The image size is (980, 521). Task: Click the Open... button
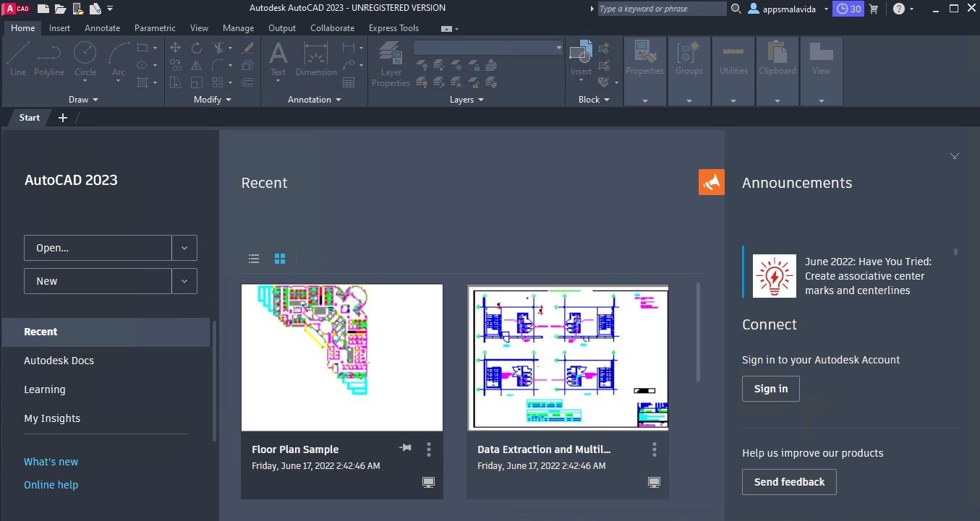[x=98, y=248]
